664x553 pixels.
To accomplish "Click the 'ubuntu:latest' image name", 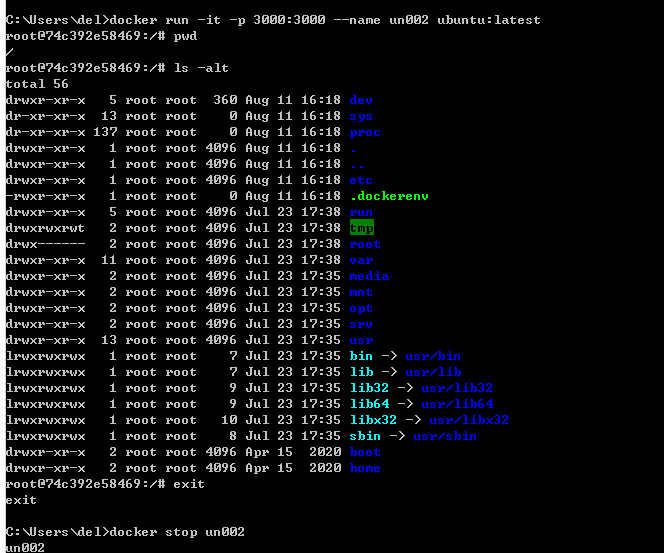I will [489, 20].
